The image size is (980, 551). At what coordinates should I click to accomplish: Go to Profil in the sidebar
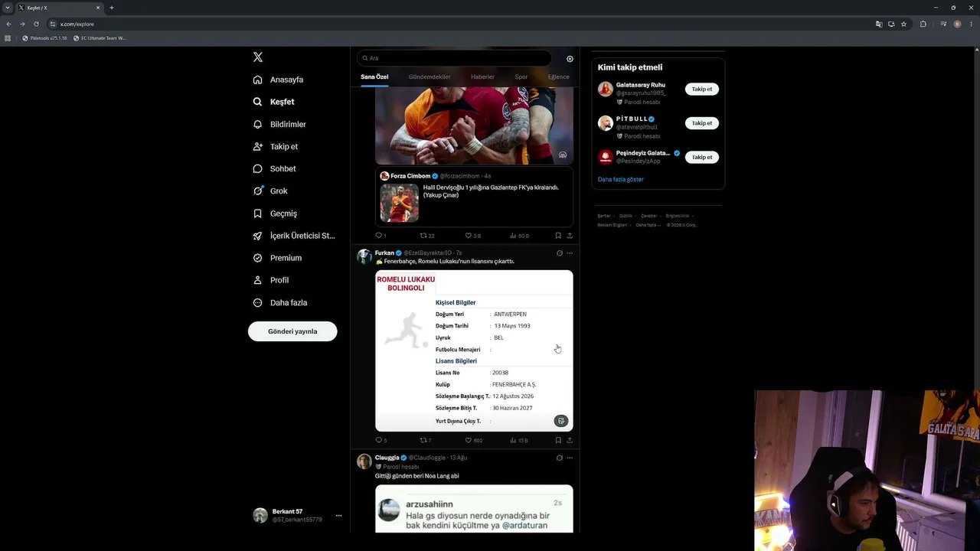tap(271, 280)
